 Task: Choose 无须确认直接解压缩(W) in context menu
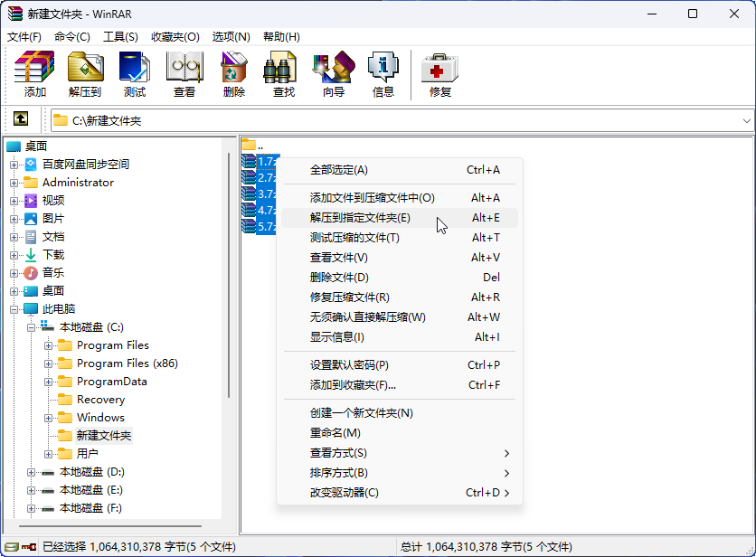pyautogui.click(x=399, y=317)
